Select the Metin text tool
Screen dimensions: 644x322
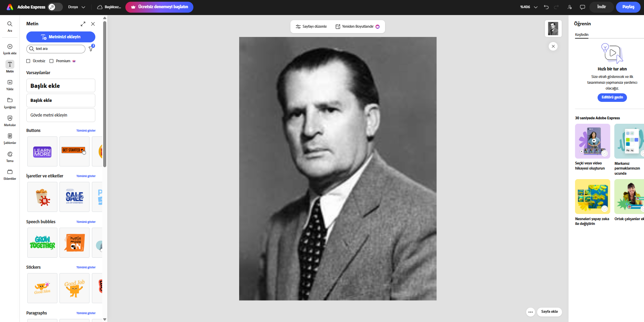pos(10,67)
